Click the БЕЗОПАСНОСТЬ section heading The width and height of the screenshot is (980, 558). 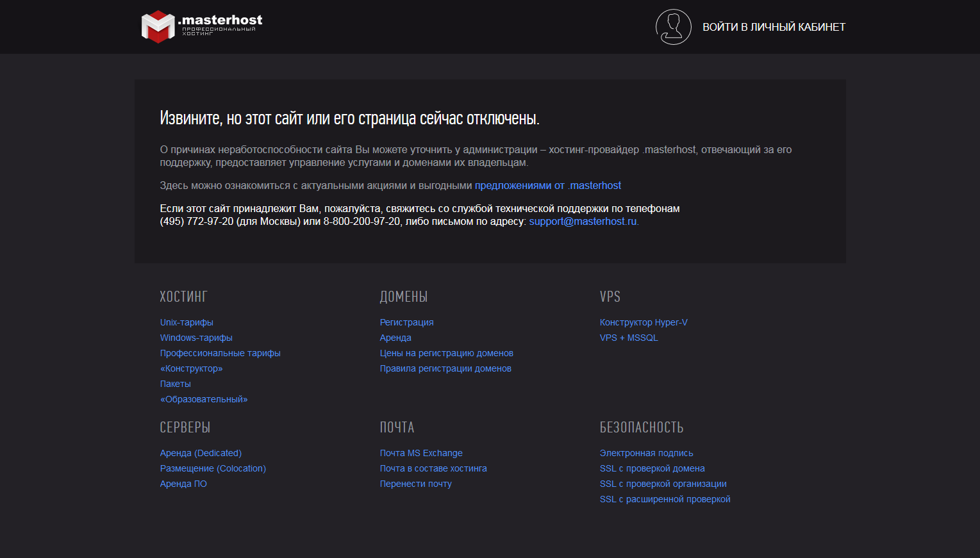pos(642,427)
